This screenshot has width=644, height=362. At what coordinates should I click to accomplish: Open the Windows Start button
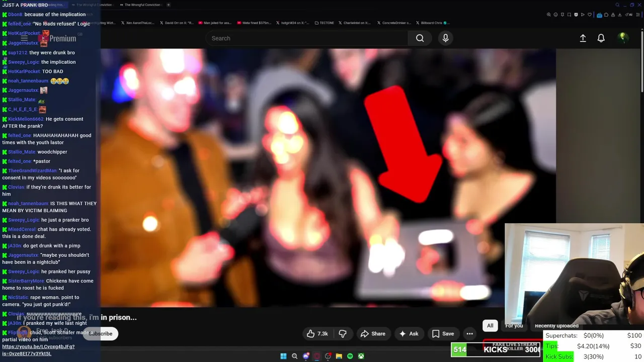(283, 356)
